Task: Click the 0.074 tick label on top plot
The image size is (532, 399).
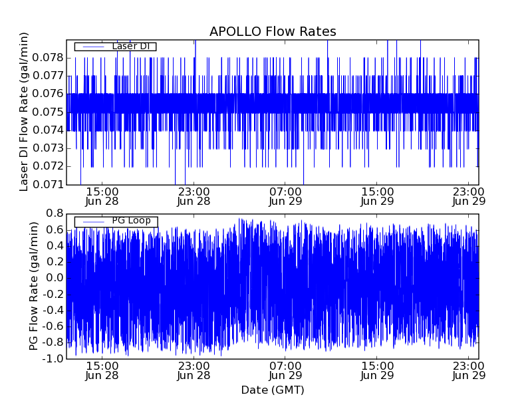Action: pyautogui.click(x=48, y=130)
